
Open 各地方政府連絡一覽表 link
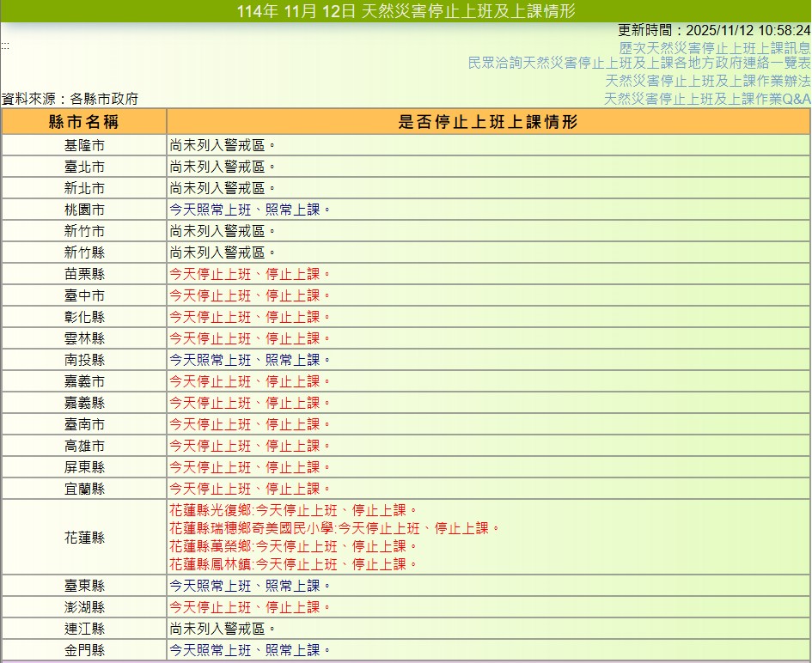638,64
